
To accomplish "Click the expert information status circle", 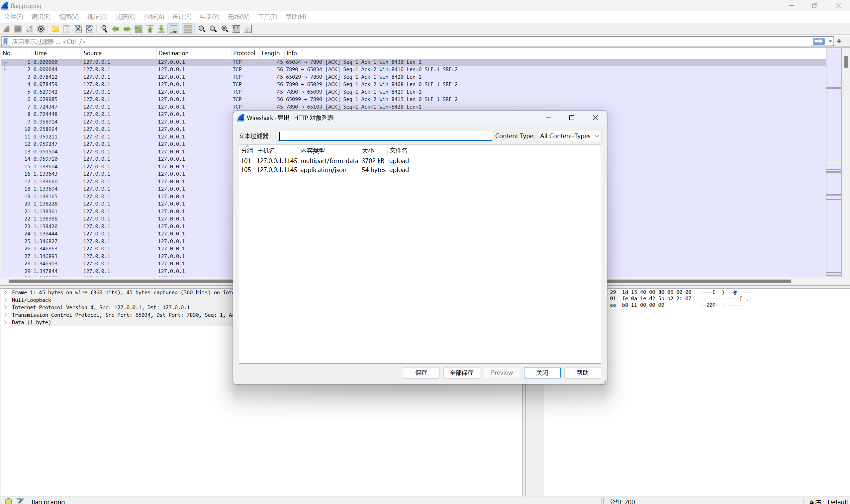I will tap(9, 501).
